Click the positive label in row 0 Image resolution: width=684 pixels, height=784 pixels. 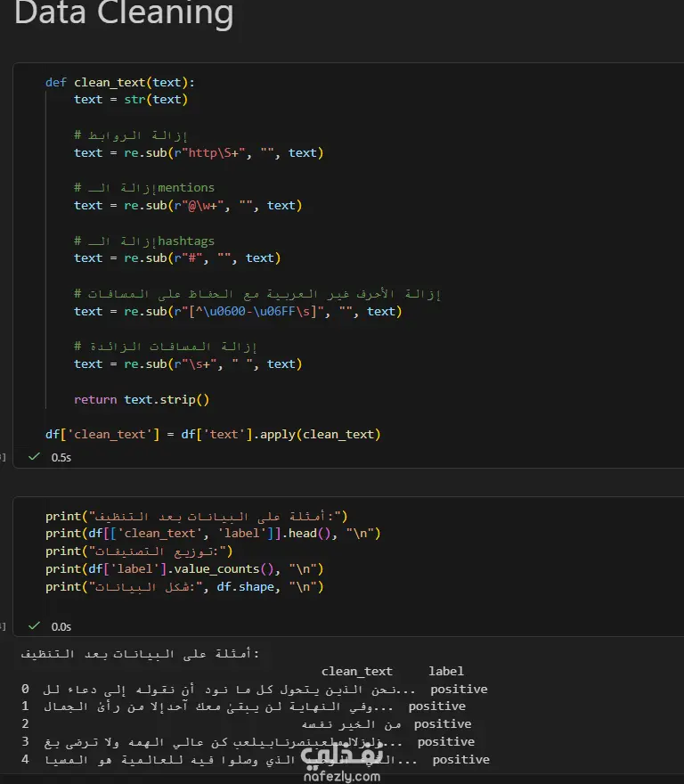point(459,689)
